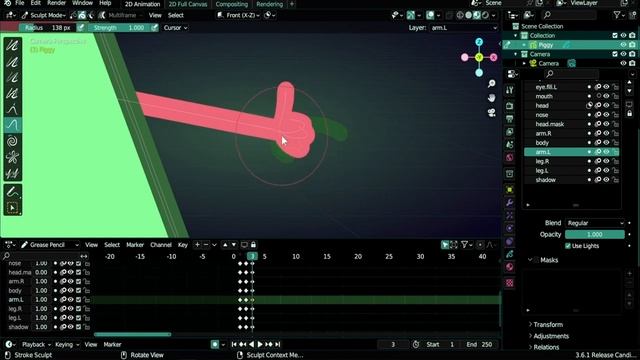Open the Modifiers wrench tab

[509, 202]
